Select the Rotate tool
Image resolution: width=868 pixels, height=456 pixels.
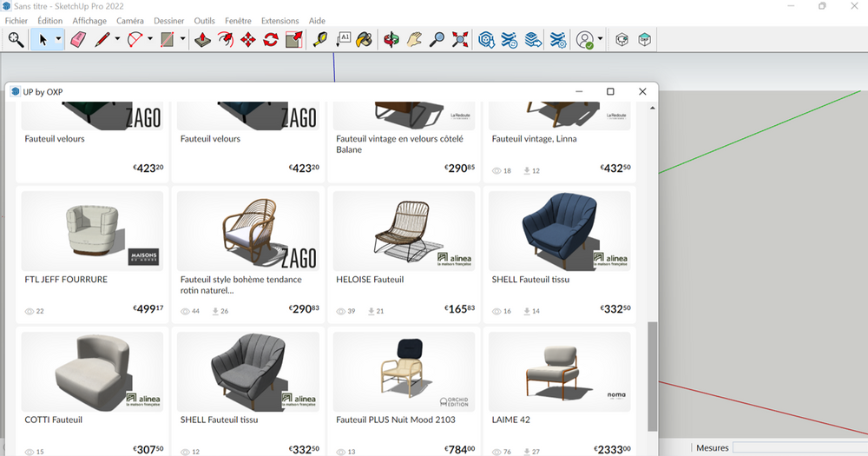[271, 40]
